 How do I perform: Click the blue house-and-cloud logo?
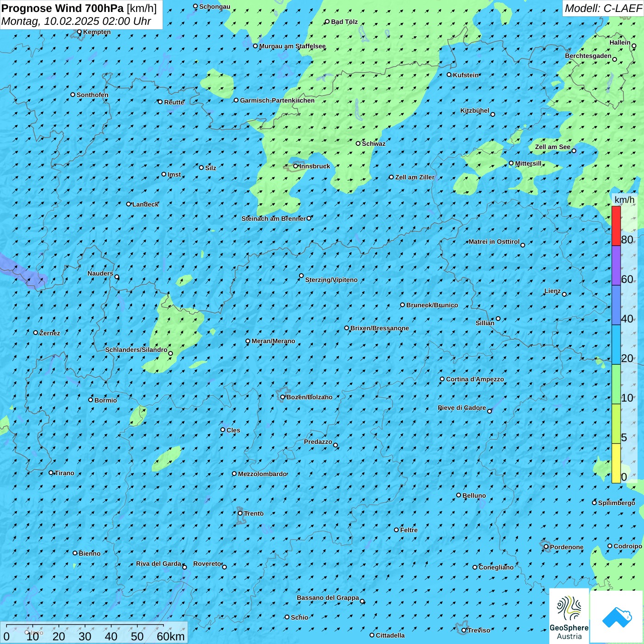click(617, 617)
